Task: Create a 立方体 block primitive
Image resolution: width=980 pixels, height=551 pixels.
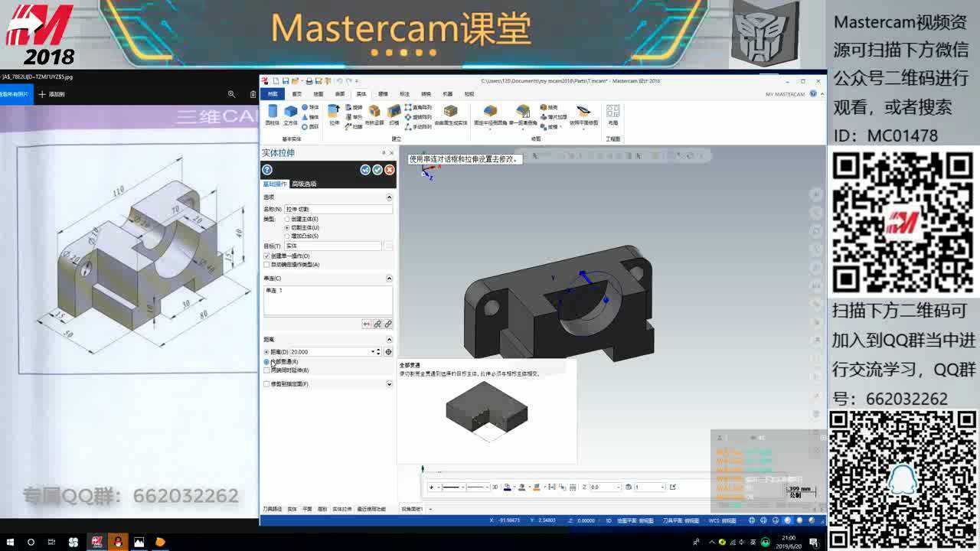Action: tap(292, 113)
